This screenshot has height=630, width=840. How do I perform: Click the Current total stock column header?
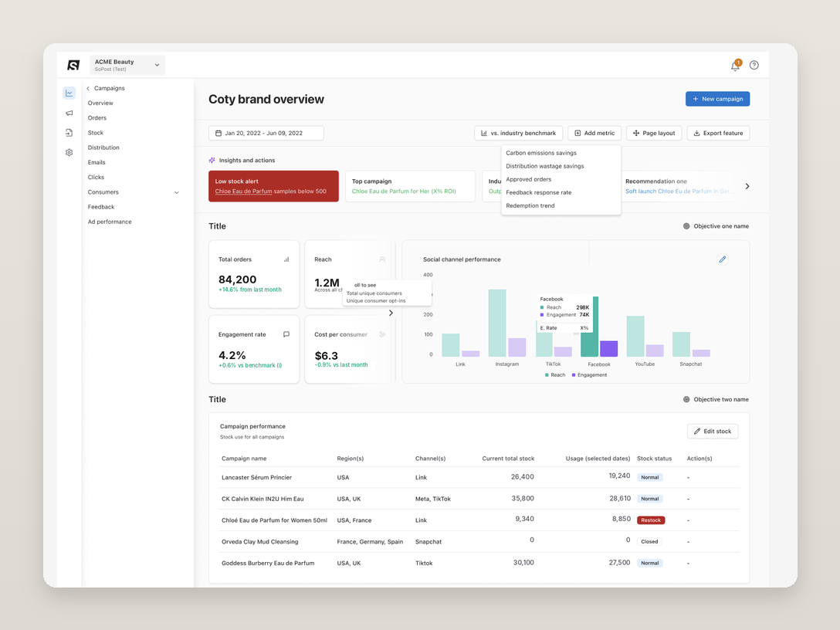point(508,459)
